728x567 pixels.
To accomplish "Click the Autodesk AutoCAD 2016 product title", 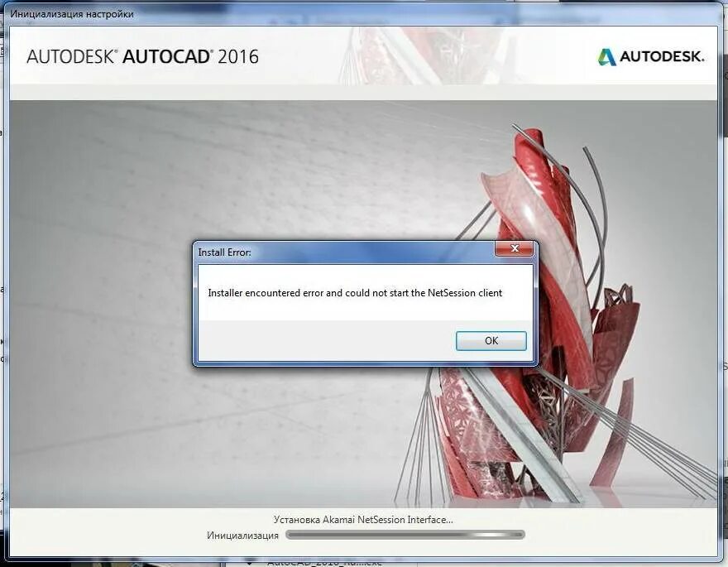I will click(142, 56).
